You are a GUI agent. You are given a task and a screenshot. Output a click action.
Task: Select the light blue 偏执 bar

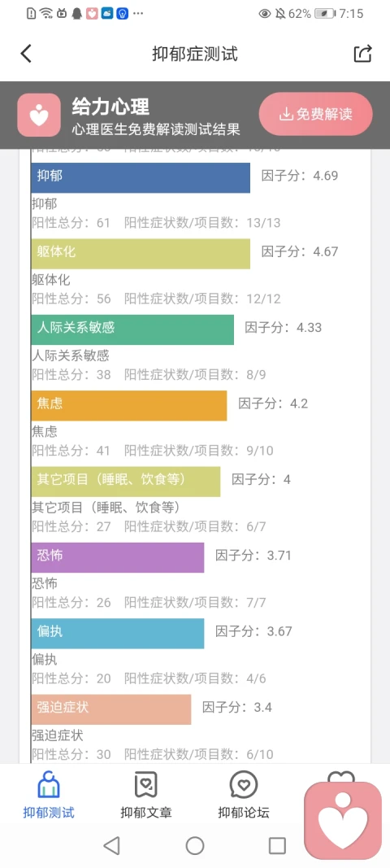point(118,633)
